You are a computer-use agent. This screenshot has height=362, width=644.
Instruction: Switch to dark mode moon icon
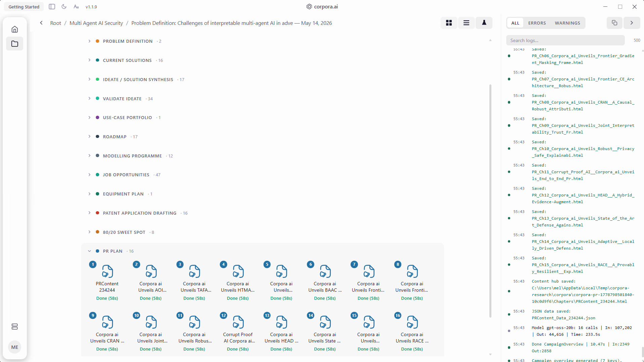pos(64,7)
